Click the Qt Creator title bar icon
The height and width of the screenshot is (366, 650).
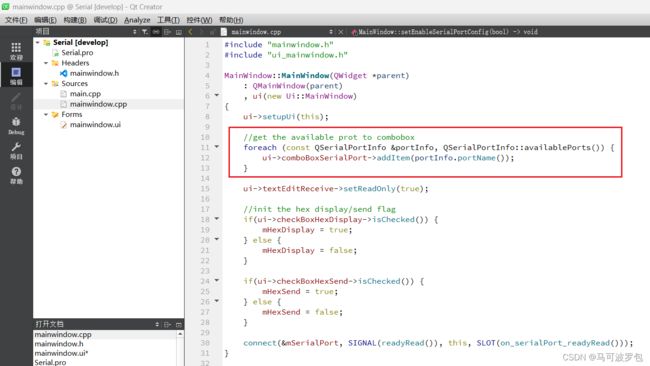tap(5, 7)
